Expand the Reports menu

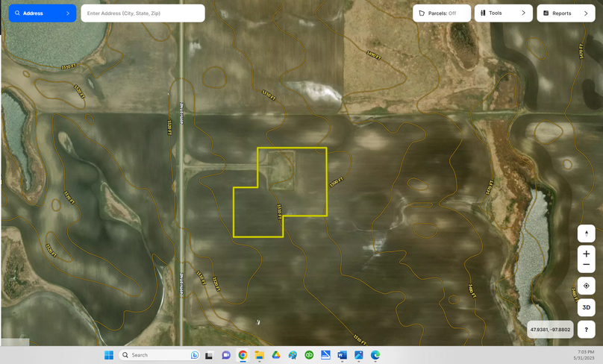pos(566,13)
